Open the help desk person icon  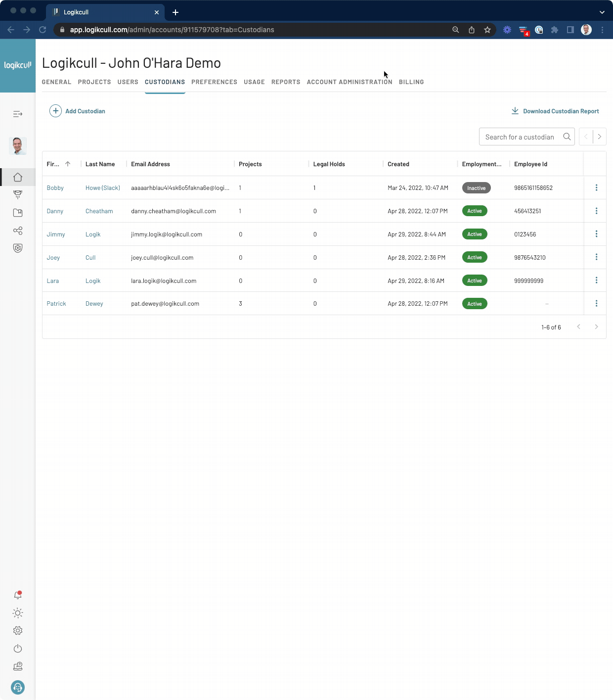pyautogui.click(x=18, y=666)
